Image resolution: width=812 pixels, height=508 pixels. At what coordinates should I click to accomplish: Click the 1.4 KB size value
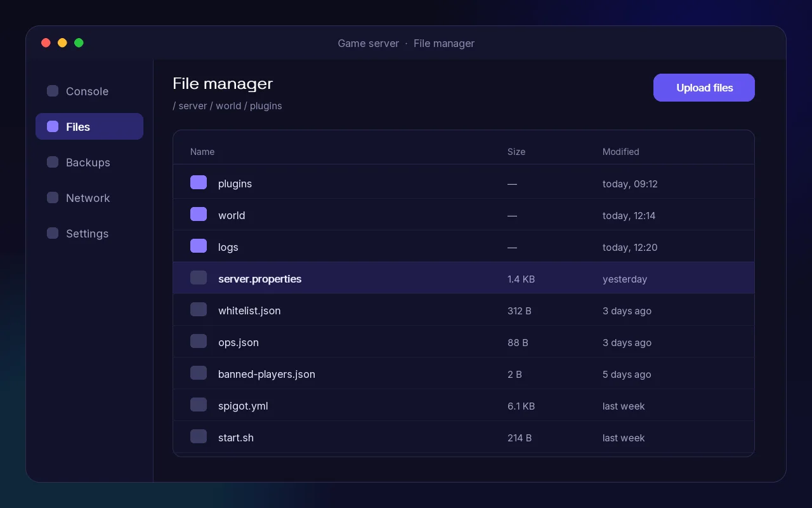click(521, 279)
